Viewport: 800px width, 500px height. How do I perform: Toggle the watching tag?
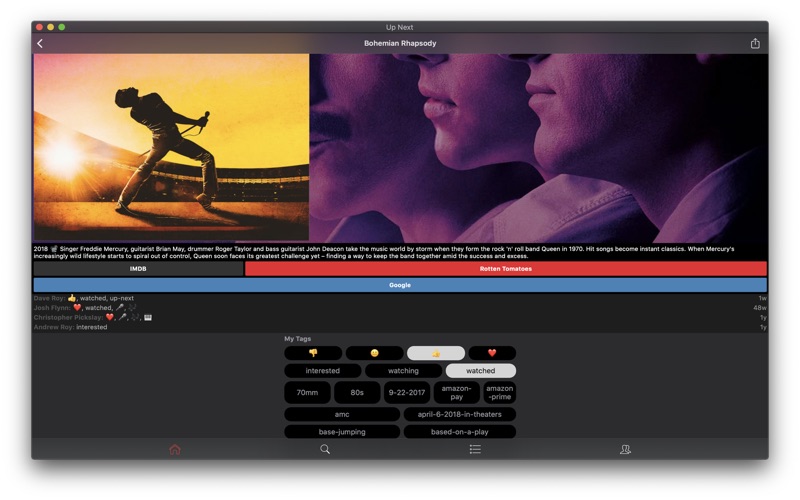(x=403, y=371)
